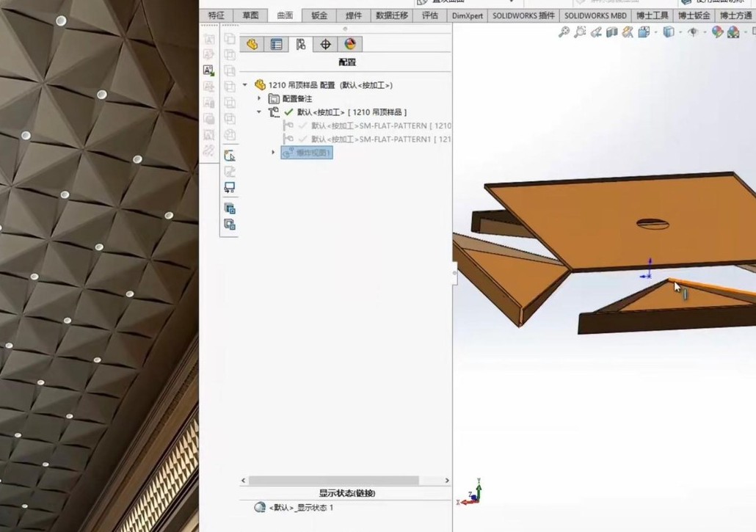The image size is (756, 532).
Task: Click the 配置 panel title
Action: point(347,62)
